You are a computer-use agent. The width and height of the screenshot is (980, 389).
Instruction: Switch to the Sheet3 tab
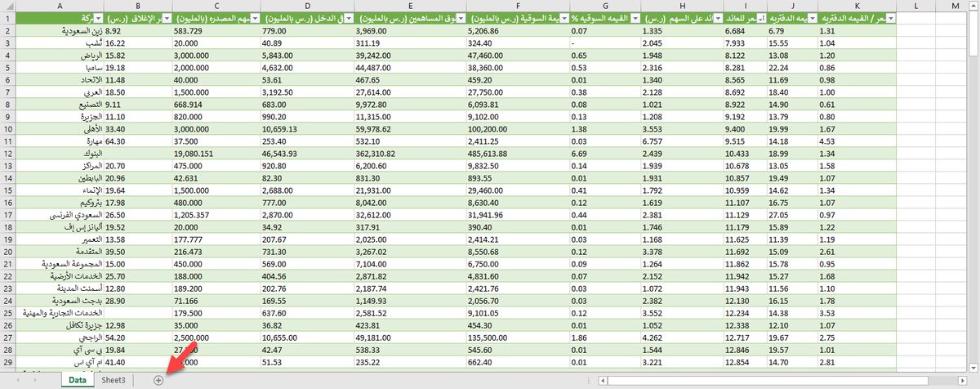pyautogui.click(x=114, y=380)
